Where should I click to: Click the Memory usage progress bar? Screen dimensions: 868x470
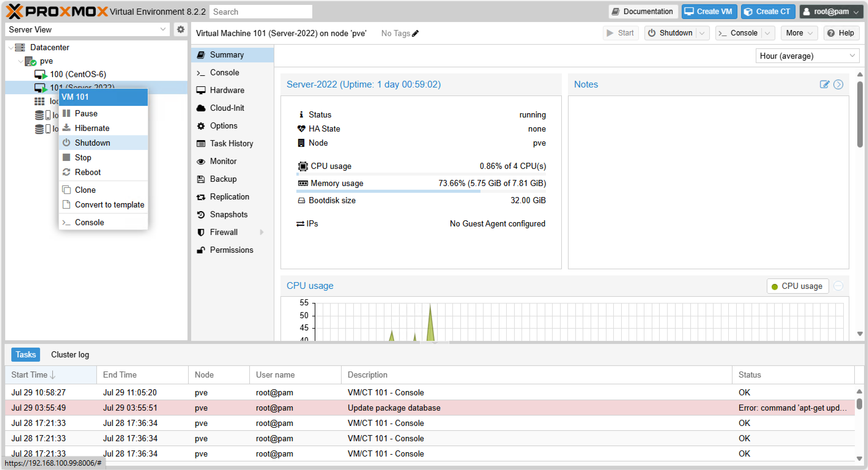421,191
